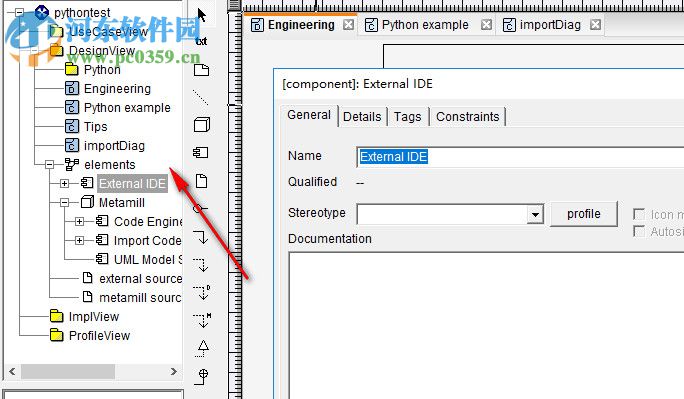Switch to the Python example diagram tab
The height and width of the screenshot is (399, 684).
[425, 25]
